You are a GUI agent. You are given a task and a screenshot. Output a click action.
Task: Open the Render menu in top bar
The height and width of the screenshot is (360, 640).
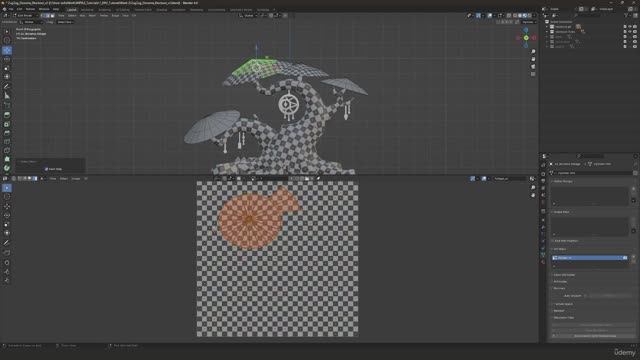coord(31,9)
